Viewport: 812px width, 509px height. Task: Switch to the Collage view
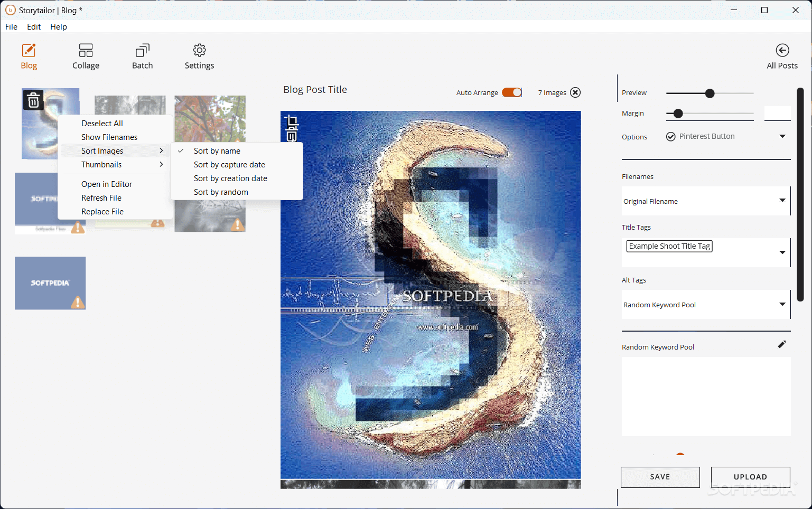[86, 56]
